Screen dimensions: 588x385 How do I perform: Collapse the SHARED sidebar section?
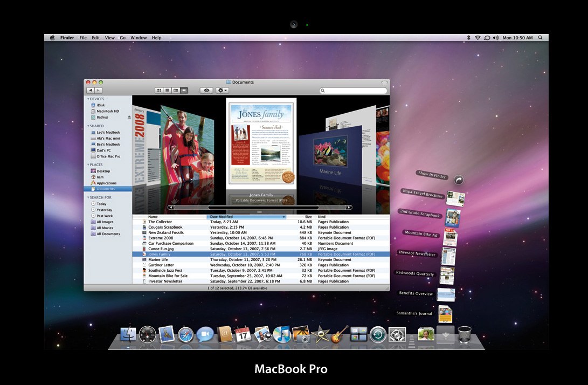88,126
